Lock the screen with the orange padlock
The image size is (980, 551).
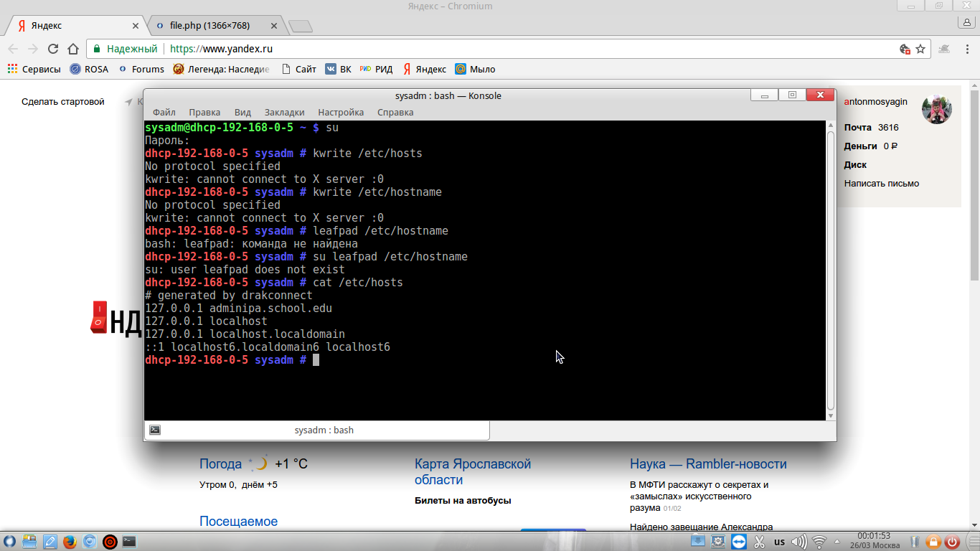pos(933,542)
